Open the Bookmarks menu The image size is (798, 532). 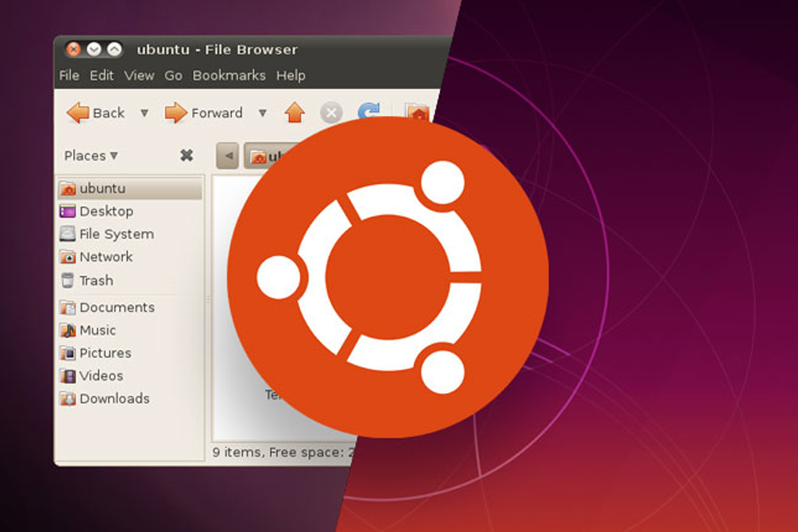229,75
